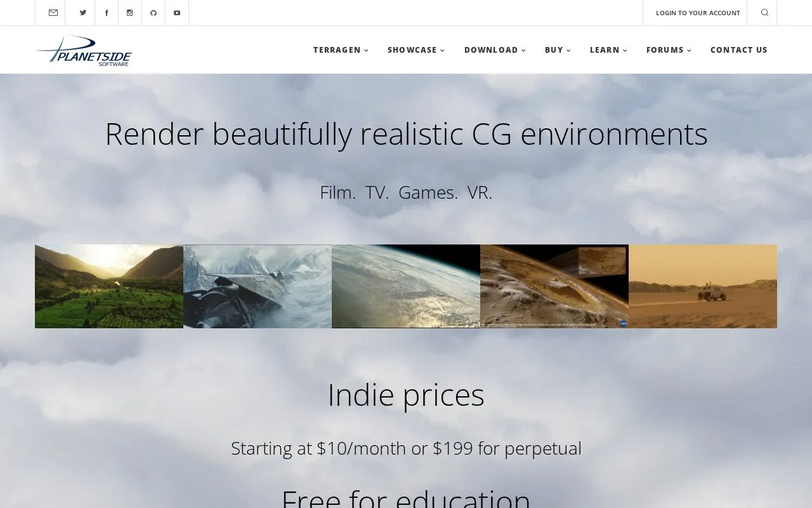Click 'Render beautifully realistic CG environments' headline
The width and height of the screenshot is (812, 508).
coord(406,134)
